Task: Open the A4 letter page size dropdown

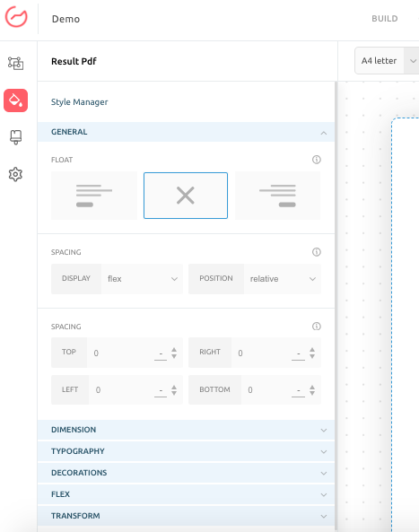Action: [x=387, y=61]
